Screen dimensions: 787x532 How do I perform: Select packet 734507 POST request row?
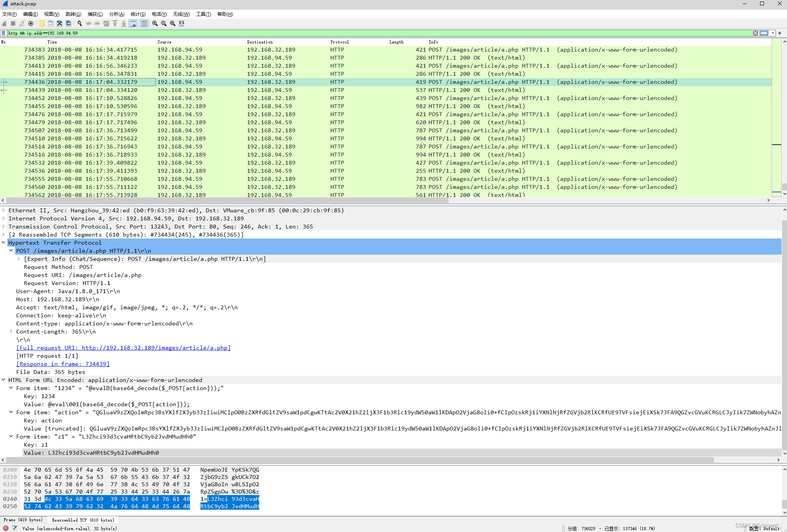[x=386, y=130]
